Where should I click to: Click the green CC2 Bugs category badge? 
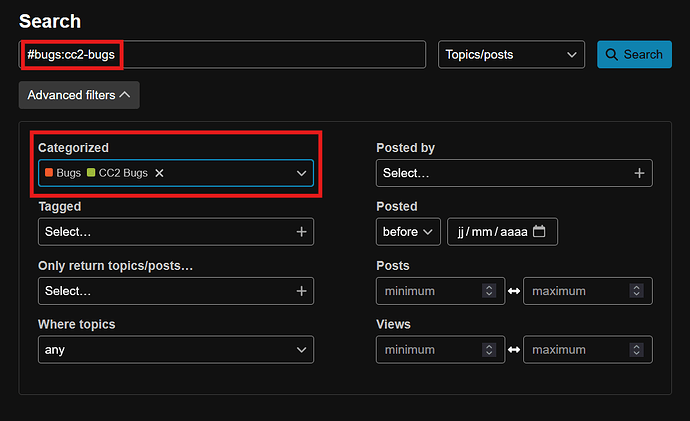(117, 173)
